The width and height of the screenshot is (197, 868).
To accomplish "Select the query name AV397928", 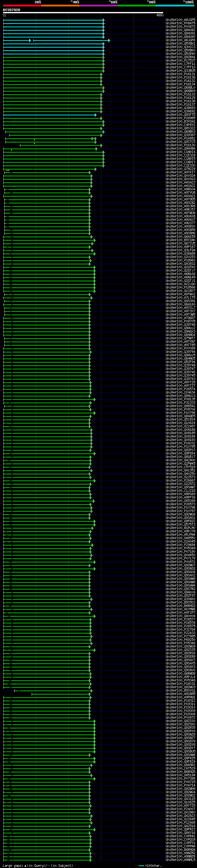I will pos(11,10).
